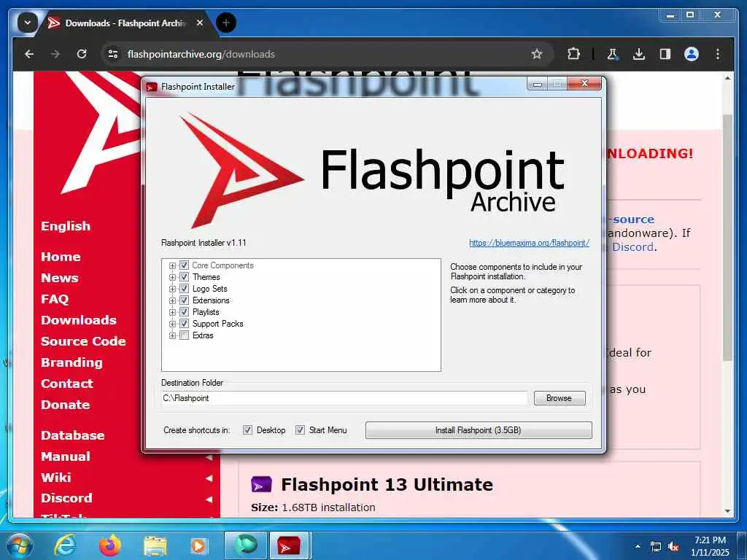Expand the Extras tree node

[x=172, y=335]
